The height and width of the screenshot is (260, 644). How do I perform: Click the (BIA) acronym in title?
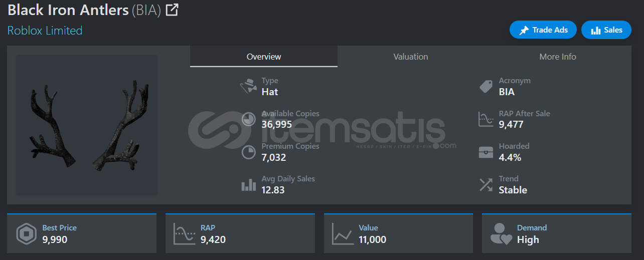tap(146, 10)
